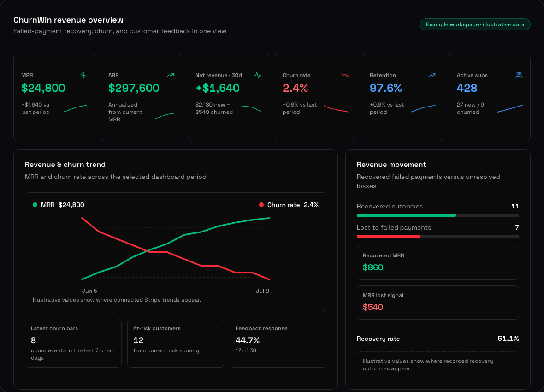544x392 pixels.
Task: Click the red Churn rate legend dot
Action: pyautogui.click(x=261, y=205)
